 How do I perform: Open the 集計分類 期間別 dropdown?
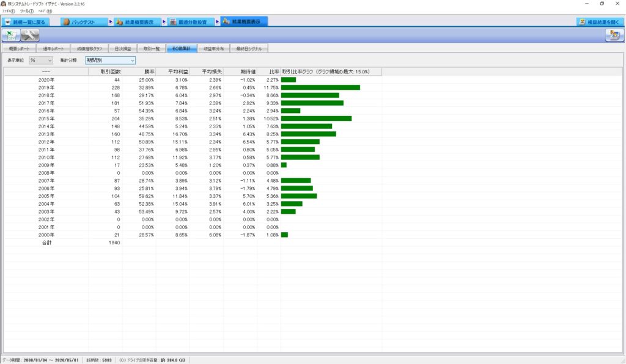(110, 60)
